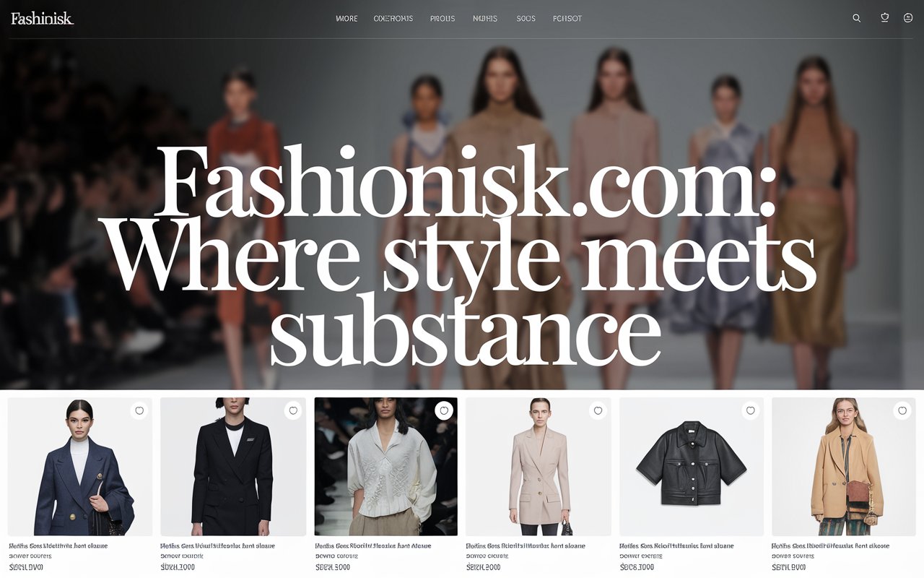Open the PIROUS navigation item
924x578 pixels.
coord(443,19)
